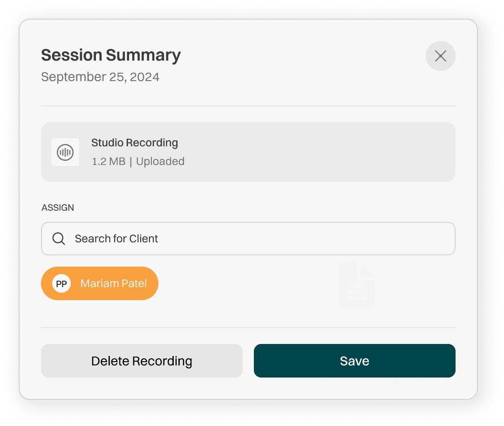The image size is (504, 426).
Task: Select the avatar initials badge on the client chip
Action: 61,283
